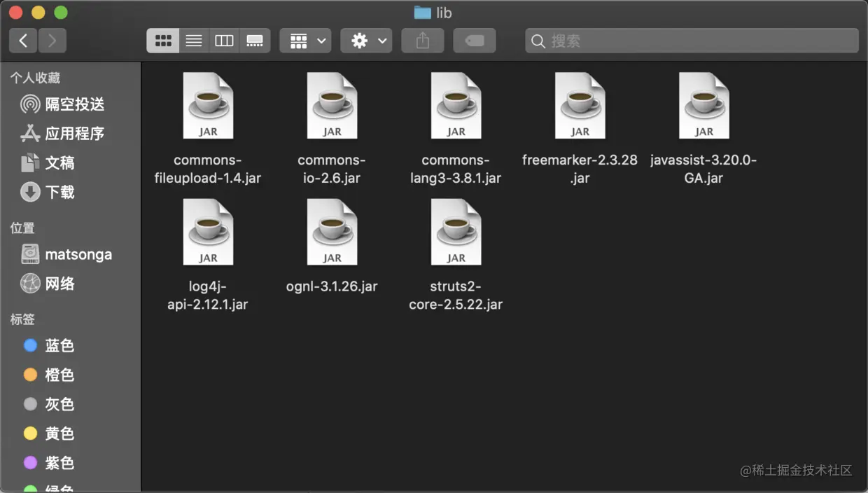Select the 紫色 purple tag
The width and height of the screenshot is (868, 493).
[70, 463]
